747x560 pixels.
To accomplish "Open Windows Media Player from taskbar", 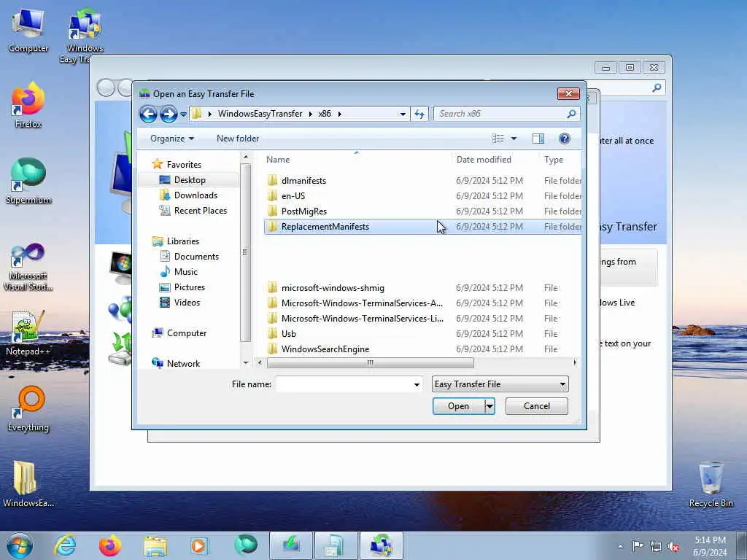I will point(198,545).
